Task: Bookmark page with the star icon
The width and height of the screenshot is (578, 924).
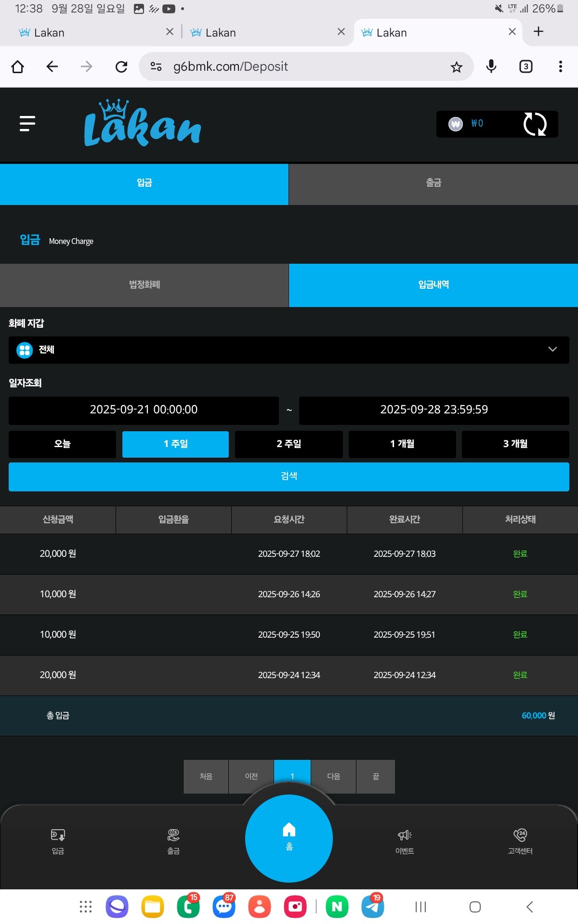Action: click(x=456, y=67)
